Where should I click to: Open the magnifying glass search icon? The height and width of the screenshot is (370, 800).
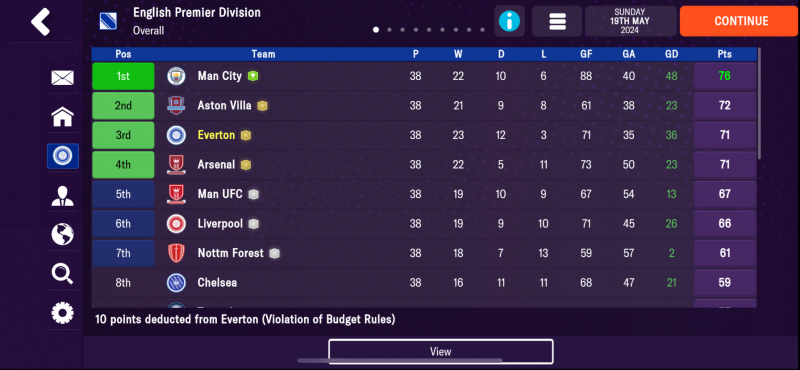[62, 274]
